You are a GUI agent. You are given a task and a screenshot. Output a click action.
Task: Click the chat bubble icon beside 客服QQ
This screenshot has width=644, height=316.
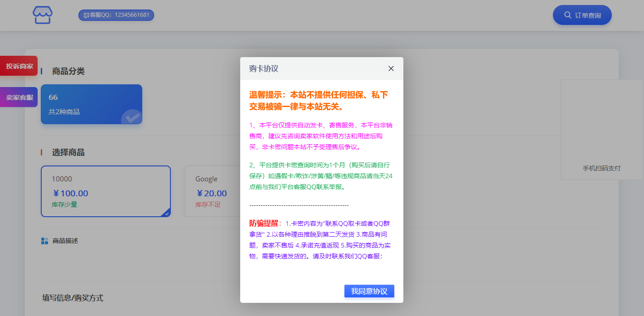[86, 15]
